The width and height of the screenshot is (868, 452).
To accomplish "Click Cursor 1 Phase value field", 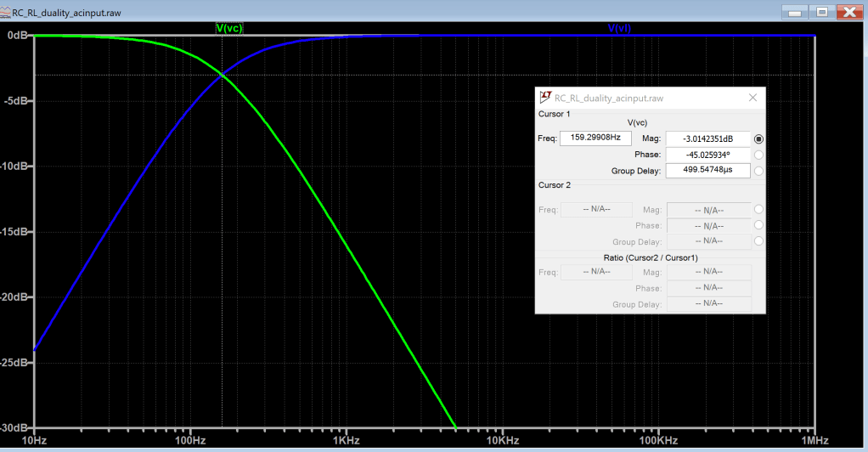I will pos(707,155).
